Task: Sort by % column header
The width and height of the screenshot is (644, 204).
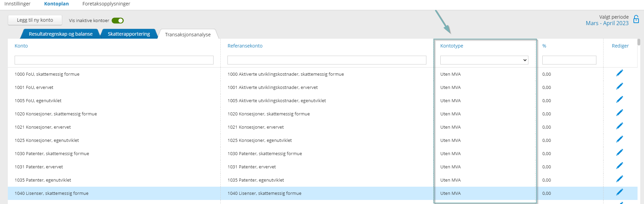Action: point(544,46)
